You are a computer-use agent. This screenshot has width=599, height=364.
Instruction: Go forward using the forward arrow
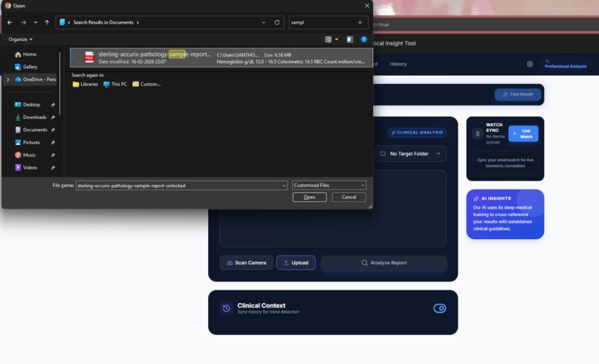pos(24,22)
